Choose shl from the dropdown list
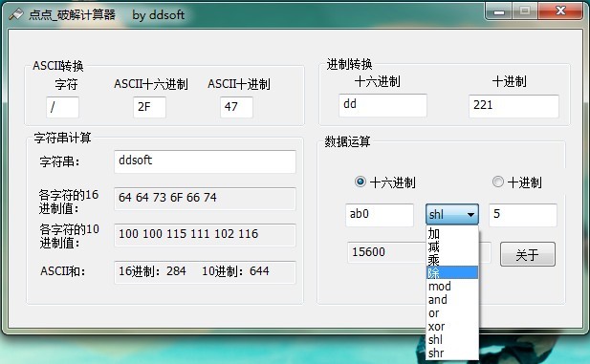This screenshot has height=364, width=590. point(452,339)
